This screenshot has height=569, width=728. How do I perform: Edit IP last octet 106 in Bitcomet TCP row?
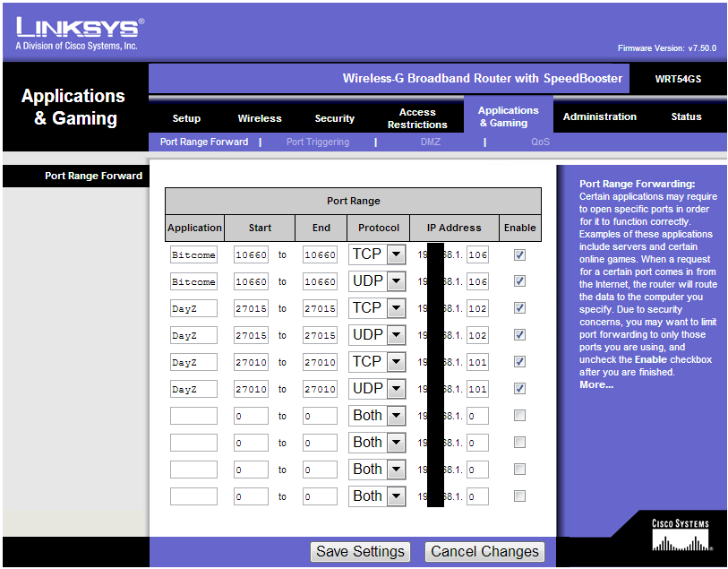coord(477,254)
